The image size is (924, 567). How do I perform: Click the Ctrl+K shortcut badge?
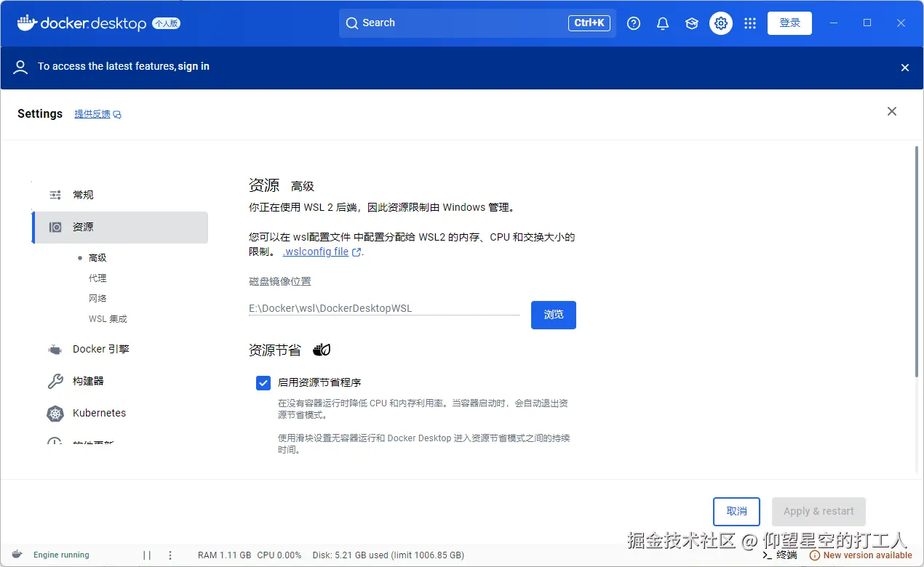(589, 23)
